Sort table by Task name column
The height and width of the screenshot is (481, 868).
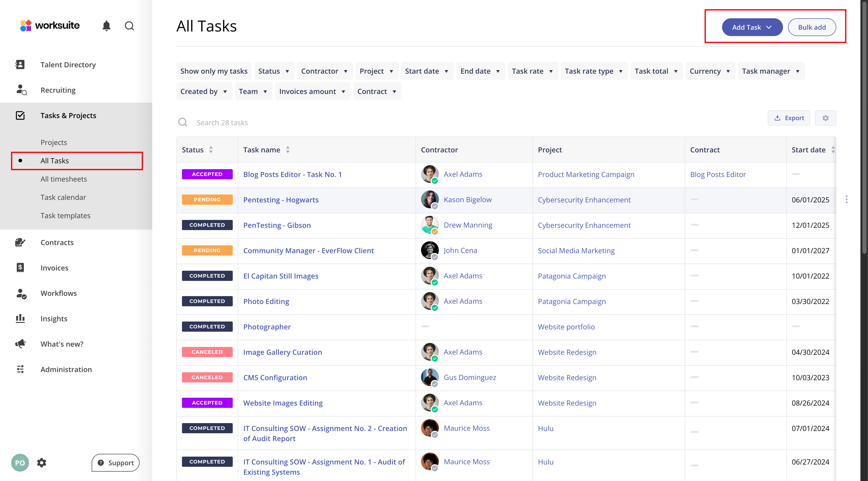[288, 150]
